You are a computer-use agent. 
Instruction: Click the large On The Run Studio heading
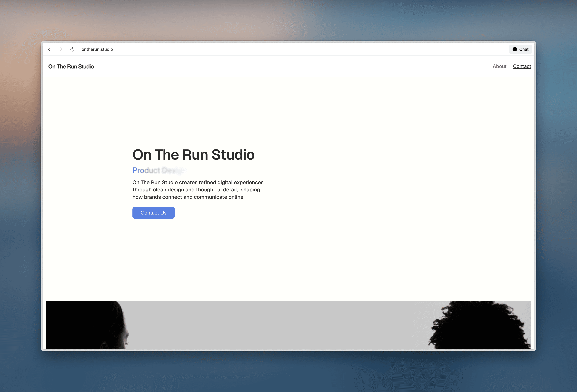(x=193, y=155)
